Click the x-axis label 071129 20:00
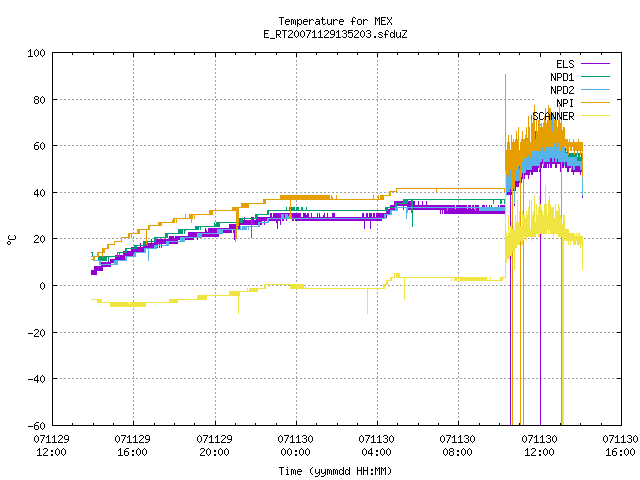This screenshot has width=640, height=480. pos(214,445)
